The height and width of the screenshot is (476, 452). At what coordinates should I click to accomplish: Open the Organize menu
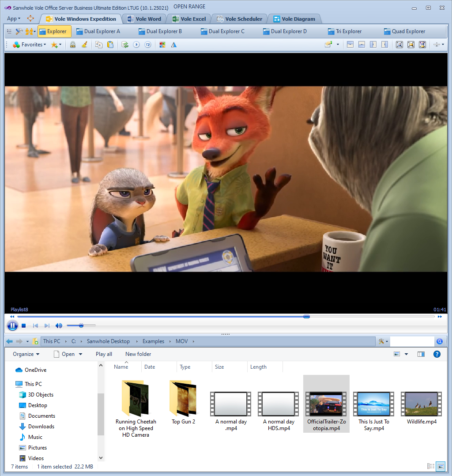tap(26, 354)
